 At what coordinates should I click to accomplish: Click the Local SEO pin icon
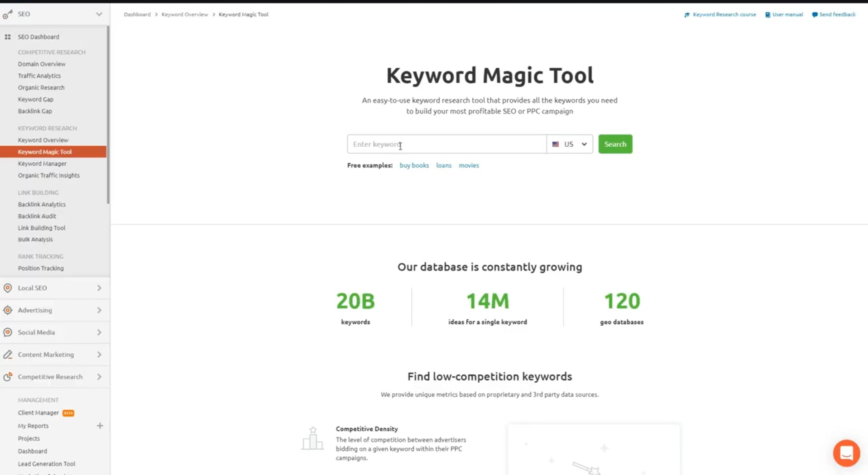7,288
